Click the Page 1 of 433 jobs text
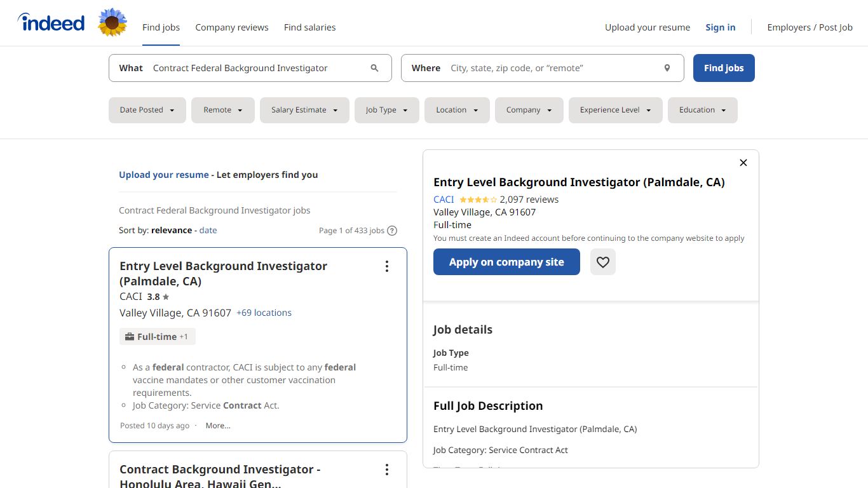Viewport: 868px width, 488px height. [351, 231]
